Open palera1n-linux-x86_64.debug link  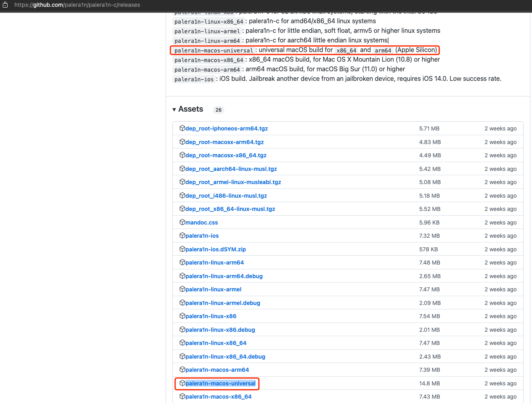click(x=225, y=357)
